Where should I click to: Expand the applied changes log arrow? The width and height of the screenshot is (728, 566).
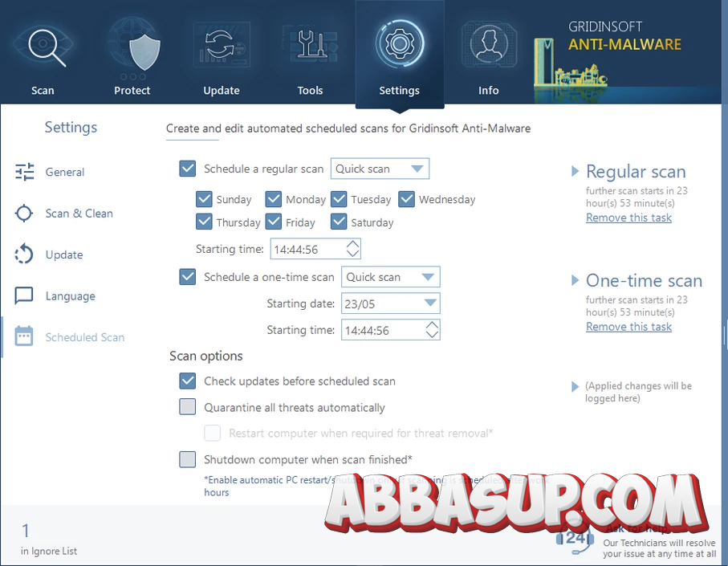[575, 386]
